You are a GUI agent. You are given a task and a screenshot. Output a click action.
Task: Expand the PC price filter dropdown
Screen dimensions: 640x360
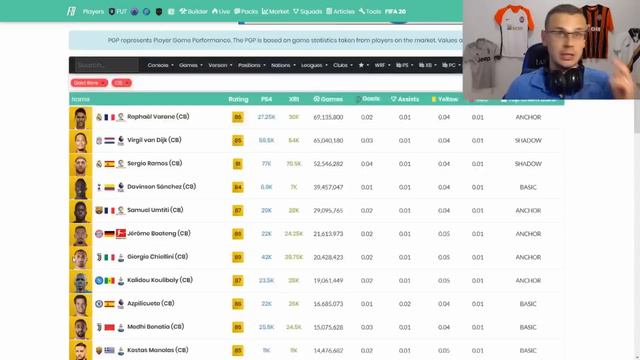(451, 65)
